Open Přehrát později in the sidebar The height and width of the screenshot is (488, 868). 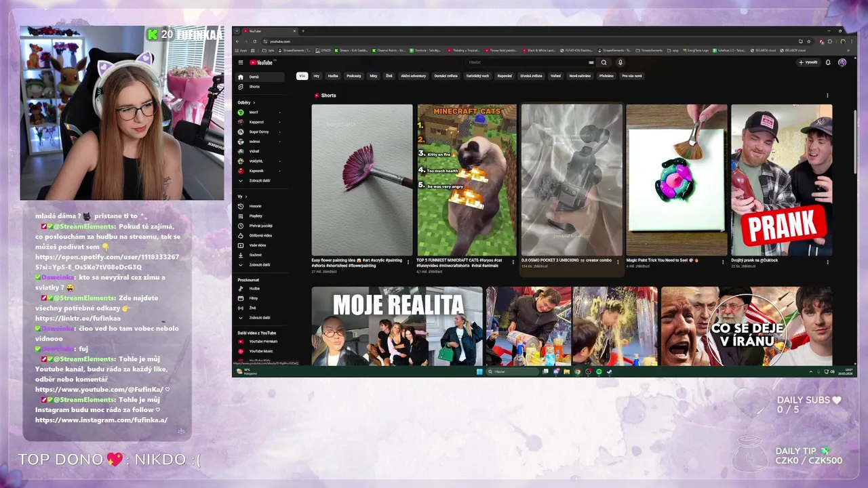coord(258,226)
